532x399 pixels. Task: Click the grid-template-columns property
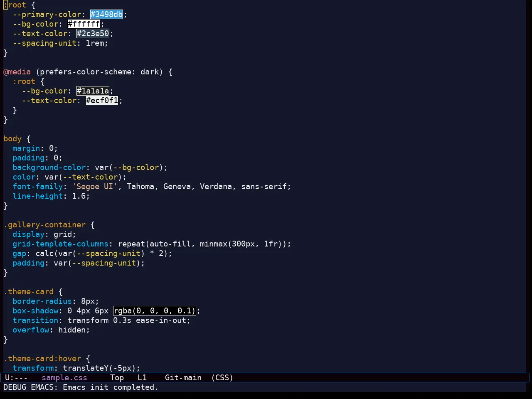coord(60,244)
